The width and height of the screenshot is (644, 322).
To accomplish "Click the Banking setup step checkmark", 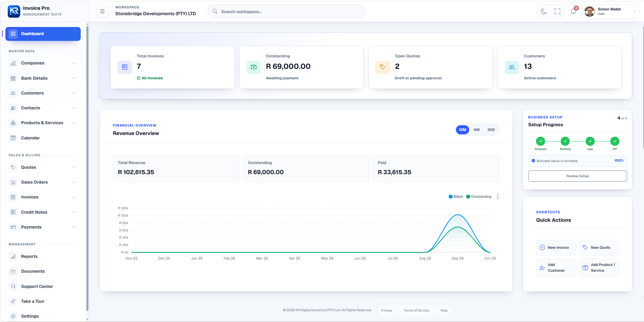I will pos(565,141).
